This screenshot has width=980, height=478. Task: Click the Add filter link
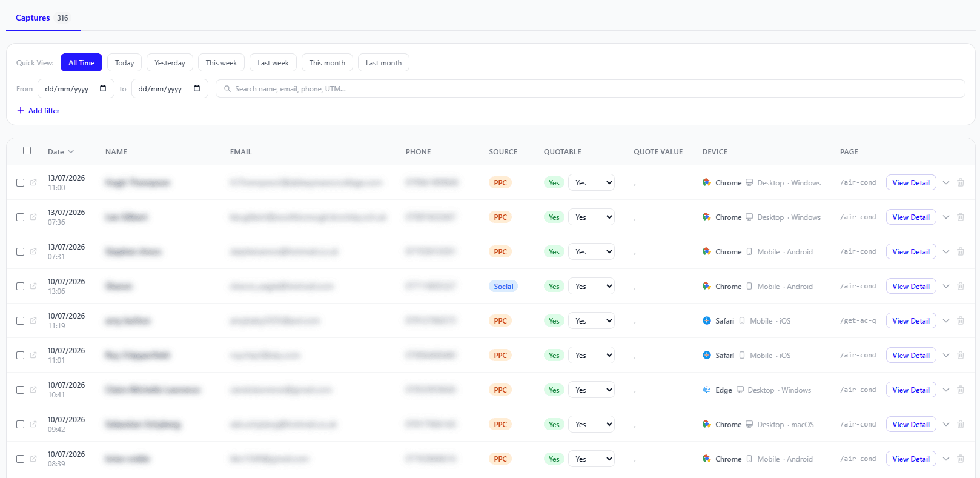tap(38, 110)
